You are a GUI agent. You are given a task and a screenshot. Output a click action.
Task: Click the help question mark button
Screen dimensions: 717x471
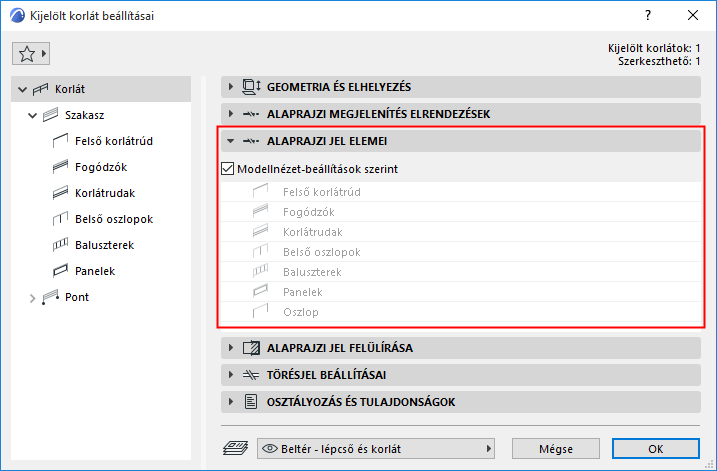pyautogui.click(x=648, y=16)
